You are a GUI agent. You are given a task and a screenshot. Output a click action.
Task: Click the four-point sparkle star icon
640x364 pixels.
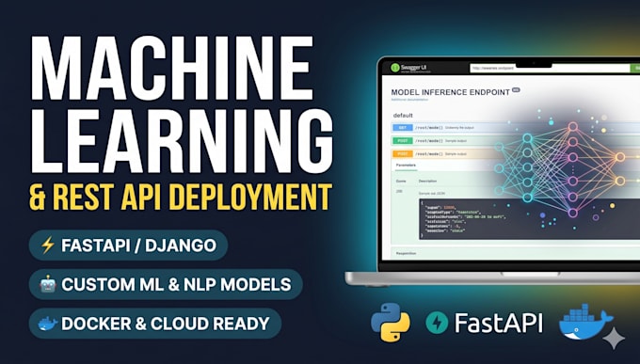click(614, 338)
